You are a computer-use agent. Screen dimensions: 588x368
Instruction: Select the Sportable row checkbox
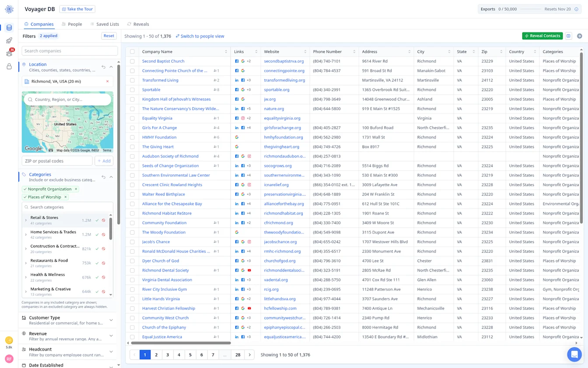[132, 90]
